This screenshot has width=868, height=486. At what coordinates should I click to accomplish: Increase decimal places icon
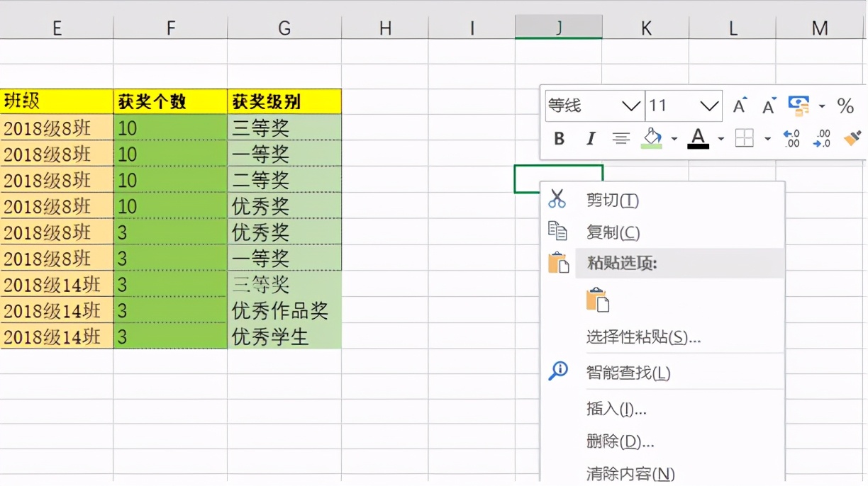pos(791,138)
